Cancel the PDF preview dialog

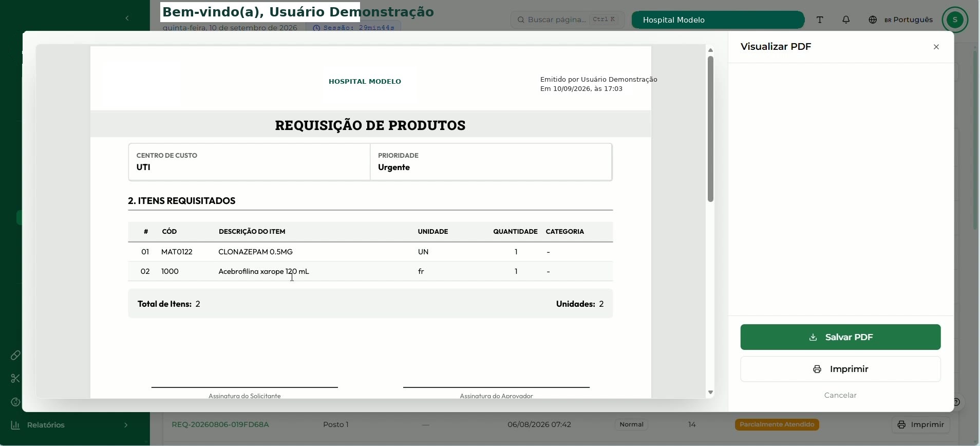coord(840,395)
